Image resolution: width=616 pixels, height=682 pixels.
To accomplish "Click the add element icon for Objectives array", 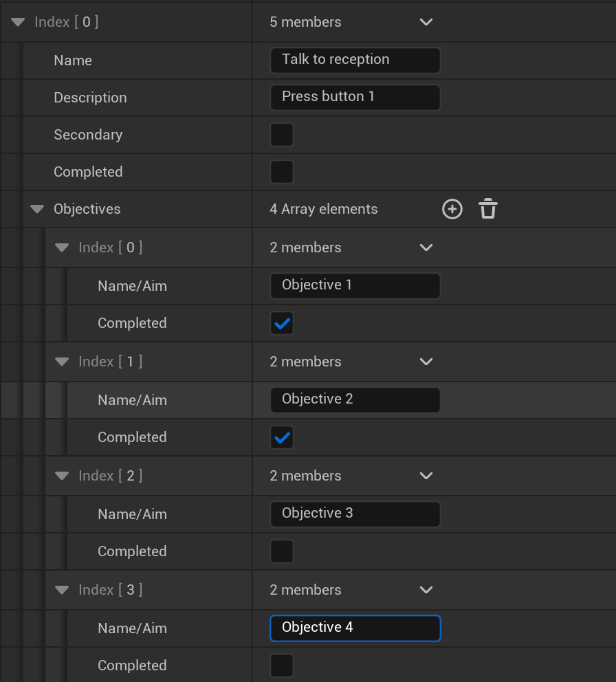I will [452, 209].
